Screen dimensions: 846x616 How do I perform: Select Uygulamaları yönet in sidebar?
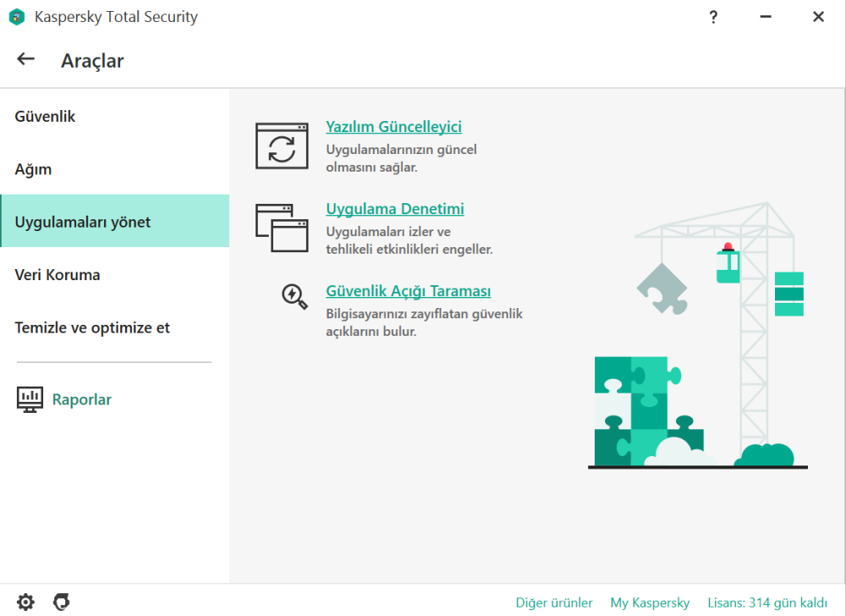114,221
